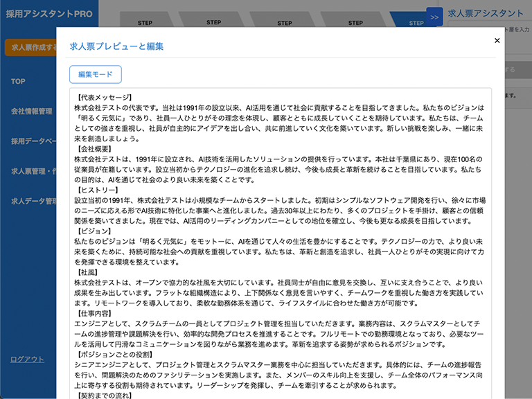This screenshot has height=399, width=532.
Task: Close the 求人票プレビューと編集 dialog
Action: click(497, 41)
